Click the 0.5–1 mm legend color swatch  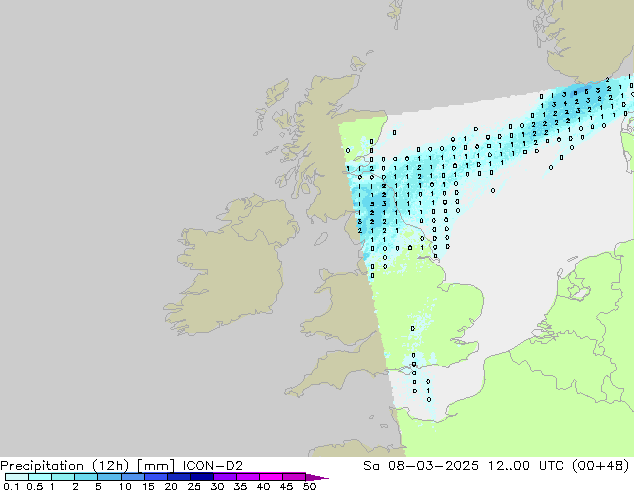click(x=40, y=477)
